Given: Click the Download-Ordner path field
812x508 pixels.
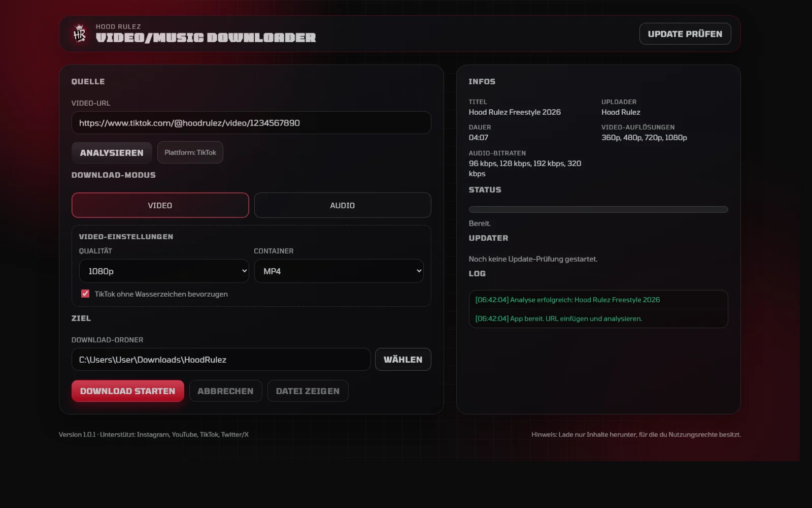Looking at the screenshot, I should (x=221, y=359).
